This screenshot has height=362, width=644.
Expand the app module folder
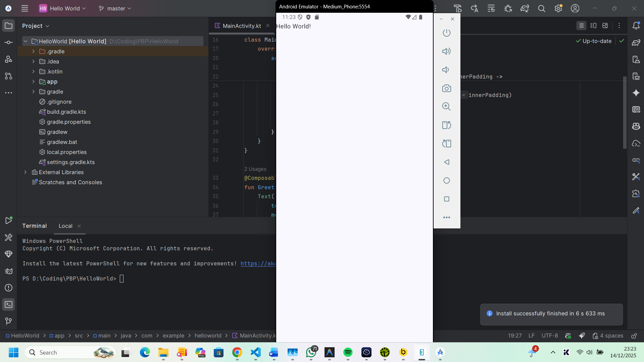point(33,82)
